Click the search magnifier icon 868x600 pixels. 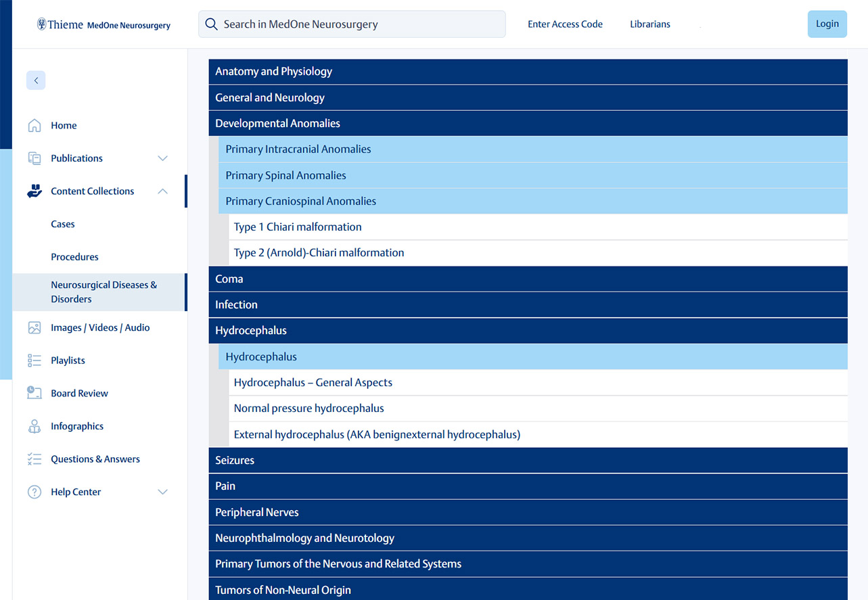(x=210, y=24)
